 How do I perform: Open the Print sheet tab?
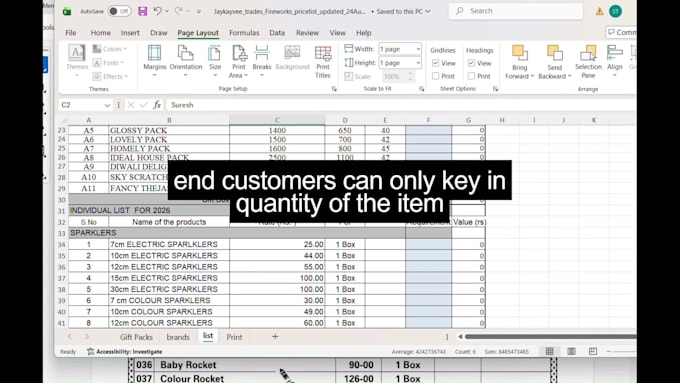point(234,337)
